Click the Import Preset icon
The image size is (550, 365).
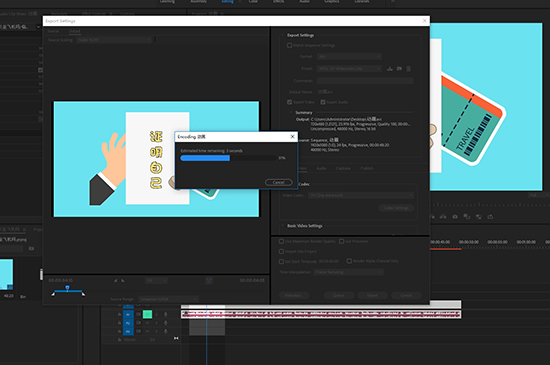click(399, 69)
